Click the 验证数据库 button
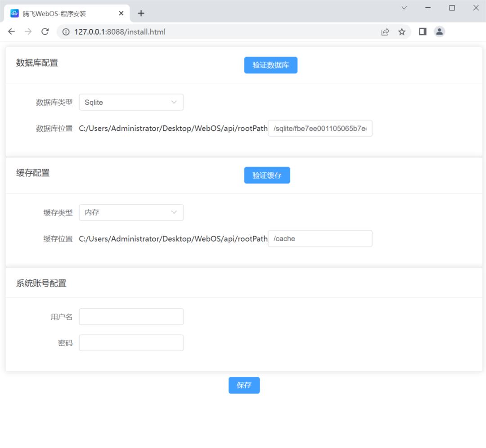Viewport: 486px width, 448px height. click(270, 65)
